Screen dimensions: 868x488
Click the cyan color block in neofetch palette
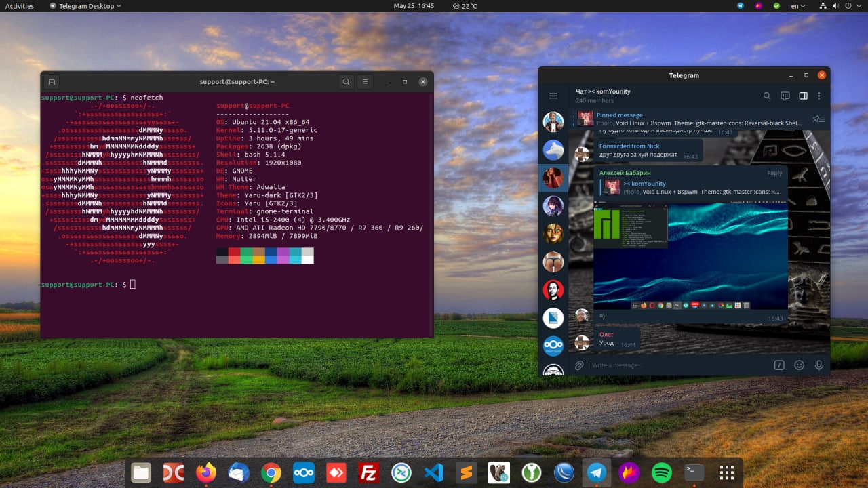[296, 251]
